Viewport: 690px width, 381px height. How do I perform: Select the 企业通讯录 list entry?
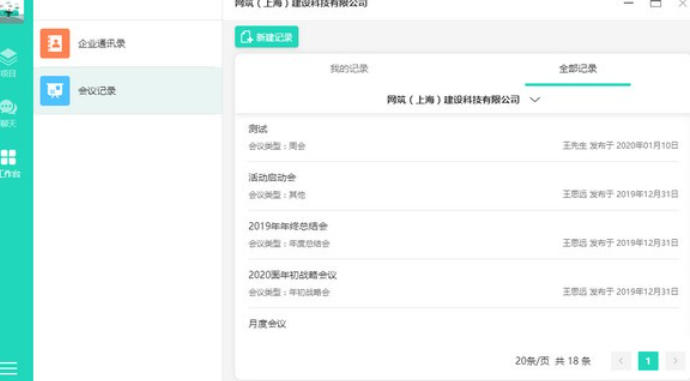pos(128,44)
